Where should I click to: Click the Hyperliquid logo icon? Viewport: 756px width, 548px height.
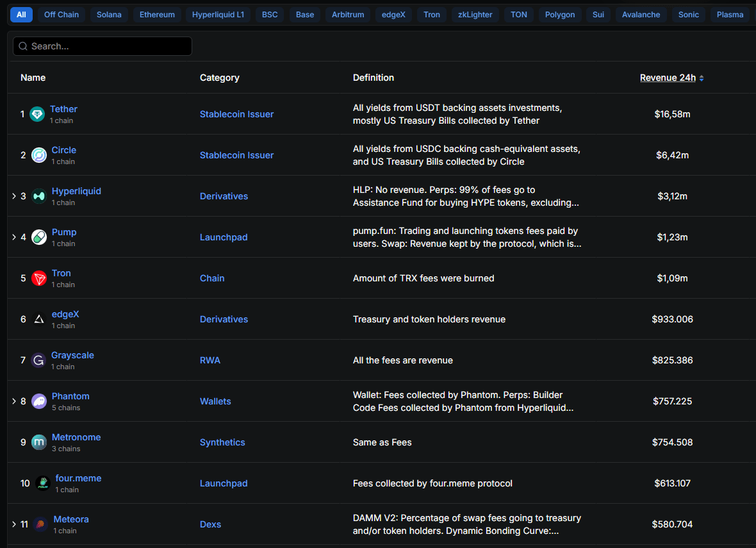tap(39, 196)
